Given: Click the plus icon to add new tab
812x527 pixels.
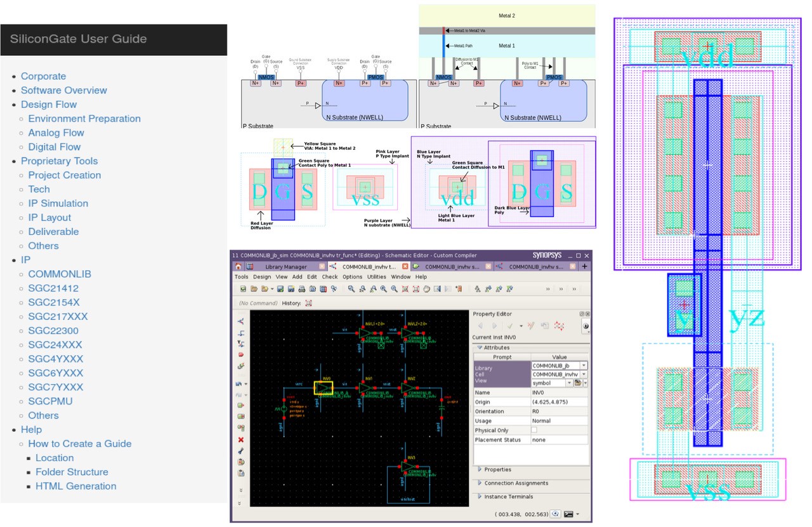Looking at the screenshot, I should [584, 267].
